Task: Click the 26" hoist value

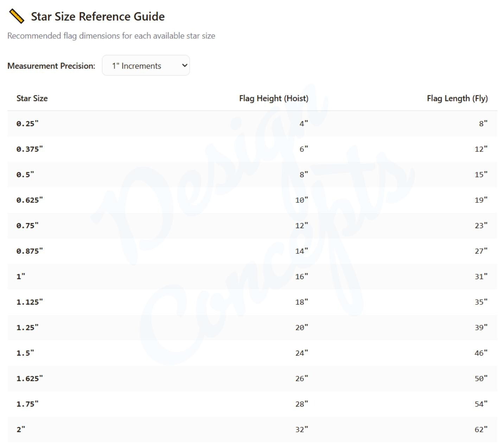Action: pyautogui.click(x=302, y=378)
